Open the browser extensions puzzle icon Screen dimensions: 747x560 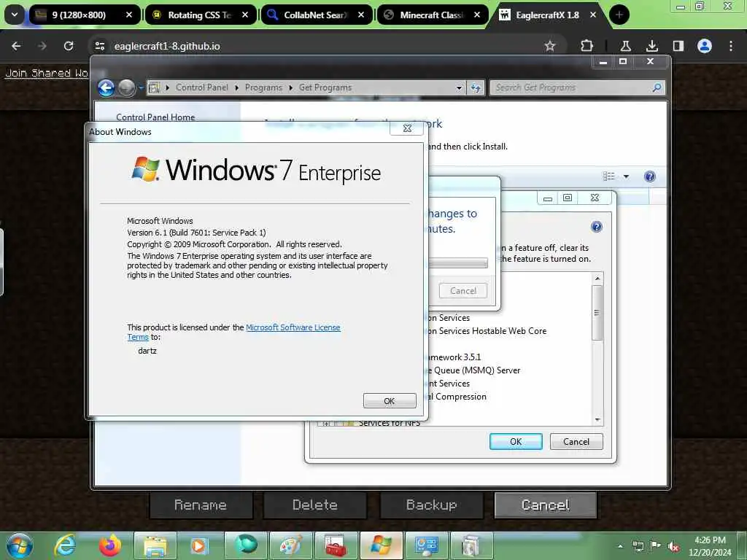tap(587, 46)
